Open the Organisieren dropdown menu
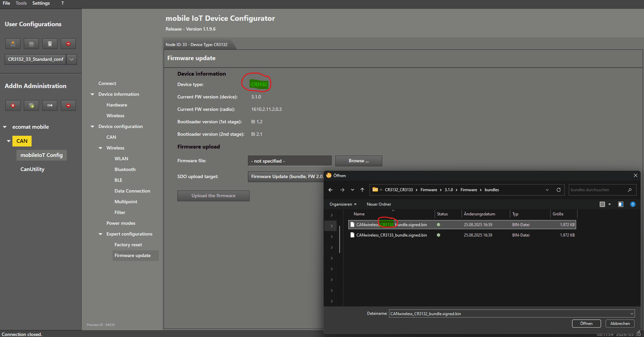This screenshot has height=337, width=644. 343,204
